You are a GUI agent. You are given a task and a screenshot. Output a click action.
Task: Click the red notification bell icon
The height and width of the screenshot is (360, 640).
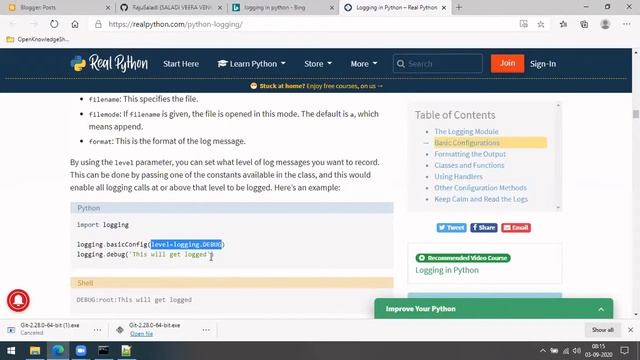point(18,300)
